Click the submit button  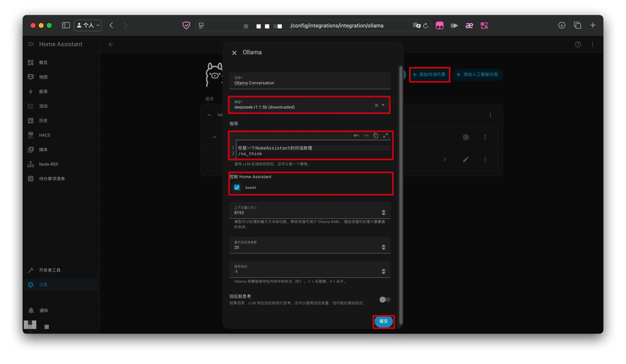(383, 321)
